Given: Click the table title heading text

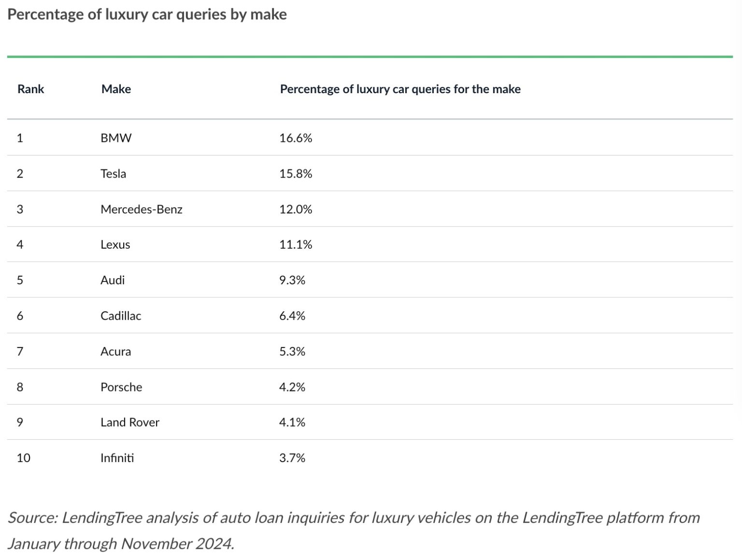Looking at the screenshot, I should (x=147, y=14).
